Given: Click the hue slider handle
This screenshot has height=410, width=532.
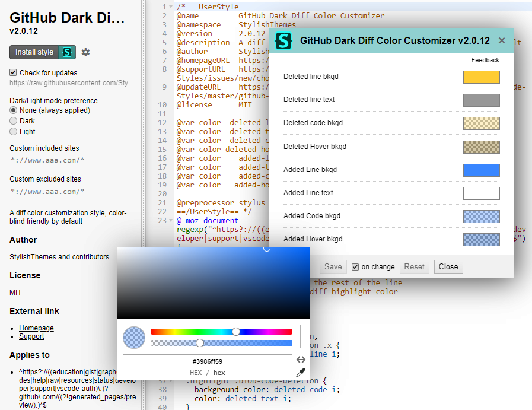Looking at the screenshot, I should (x=236, y=332).
